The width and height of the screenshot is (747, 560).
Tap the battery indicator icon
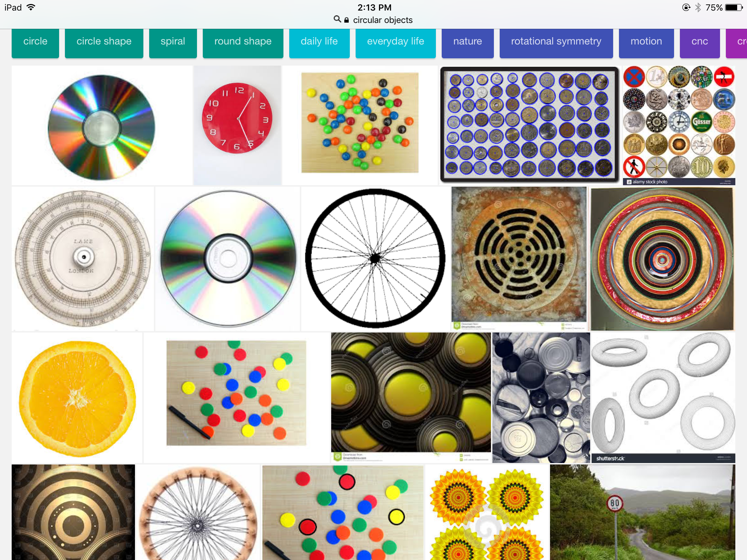(x=734, y=7)
